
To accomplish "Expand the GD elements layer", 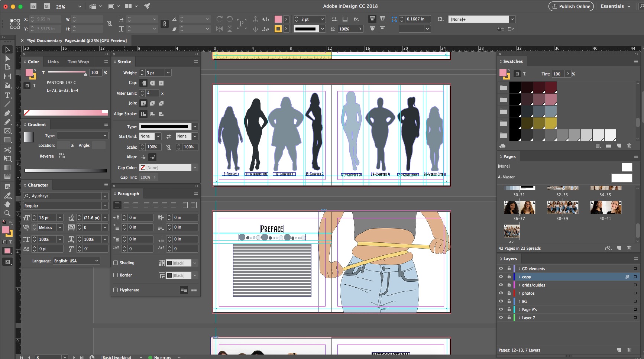I will [519, 269].
